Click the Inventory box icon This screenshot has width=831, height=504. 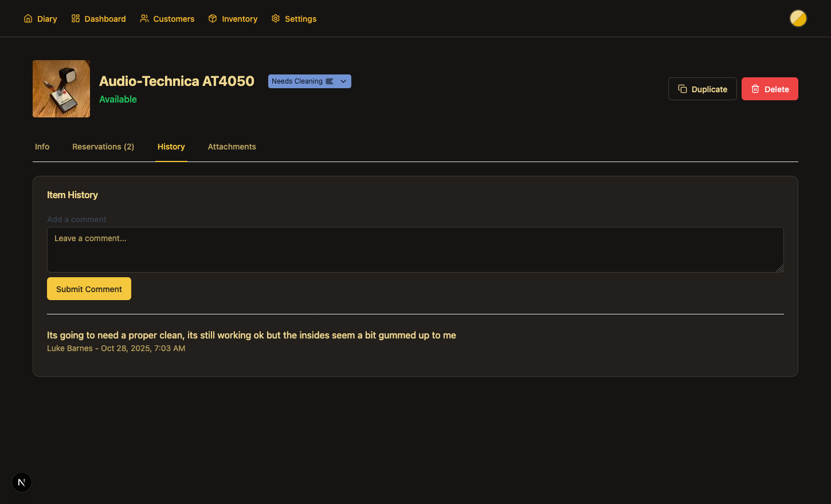point(213,19)
